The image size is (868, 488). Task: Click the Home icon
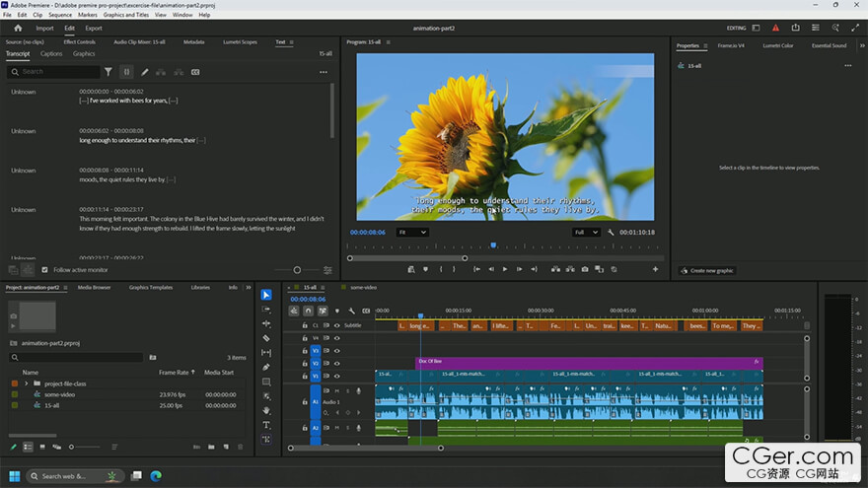pos(18,28)
